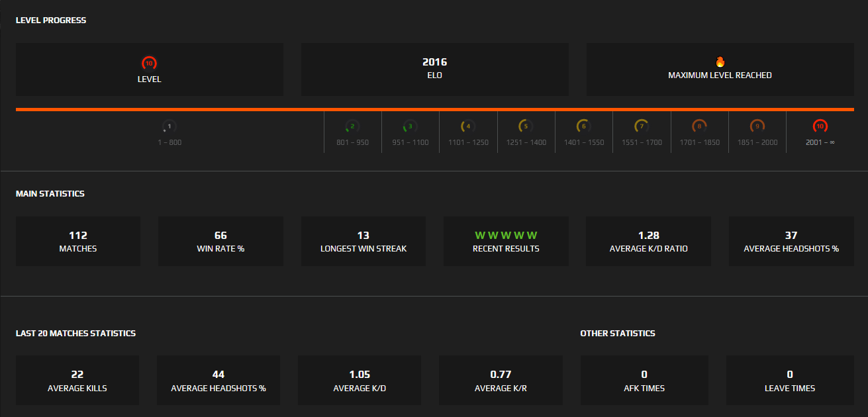Select the level 9 badge icon
The width and height of the screenshot is (868, 417).
tap(757, 124)
